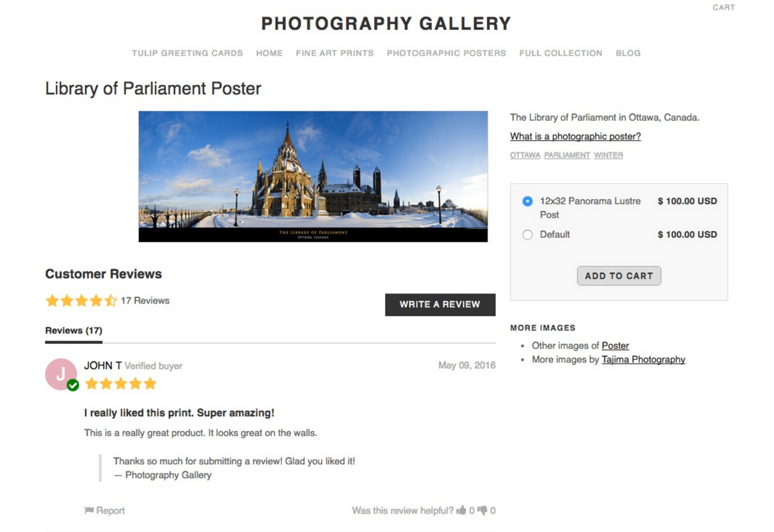The width and height of the screenshot is (774, 532).
Task: Click John T's pink avatar icon
Action: tap(61, 374)
